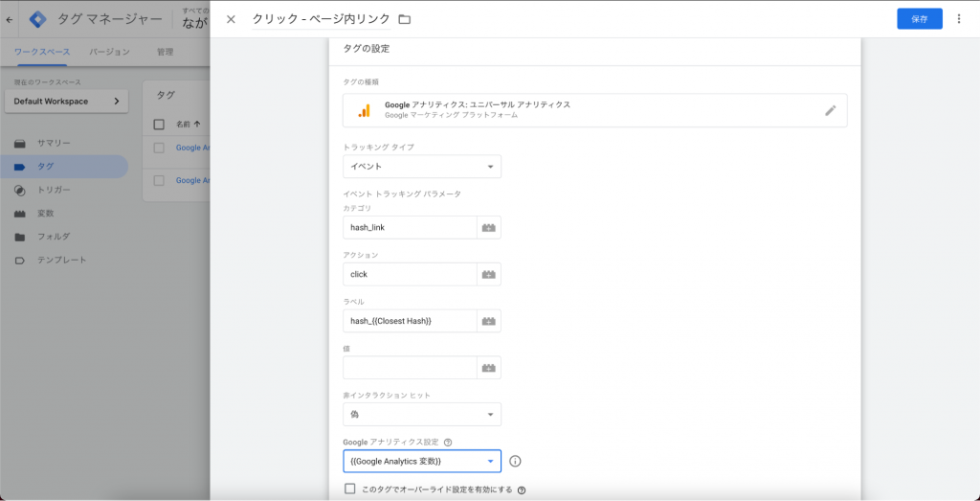Enable このタグでオーバーライド設定を有効にする checkbox
The width and height of the screenshot is (980, 501).
[350, 489]
